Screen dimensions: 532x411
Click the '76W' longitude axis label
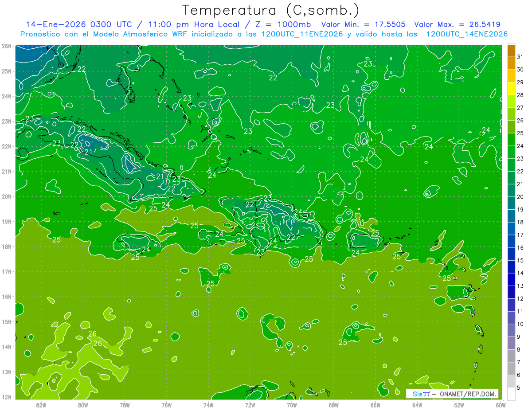166,404
